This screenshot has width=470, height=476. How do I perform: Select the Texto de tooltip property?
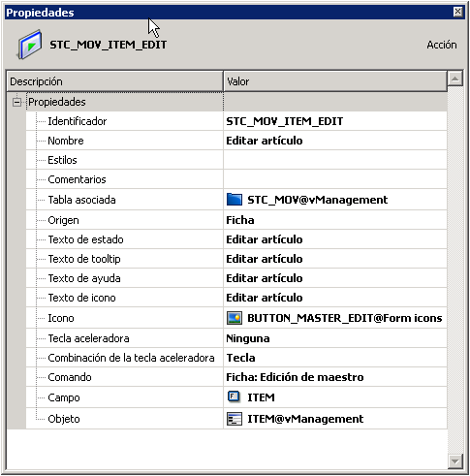point(236,259)
